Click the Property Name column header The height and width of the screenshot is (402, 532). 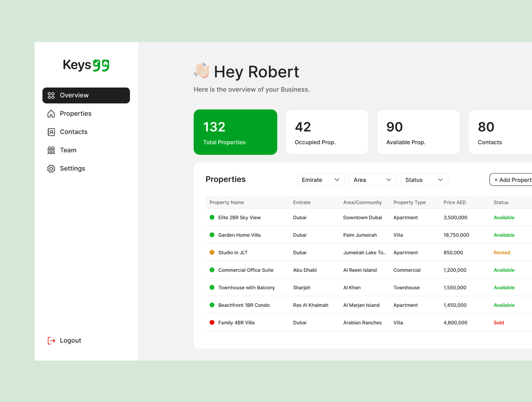(x=227, y=202)
